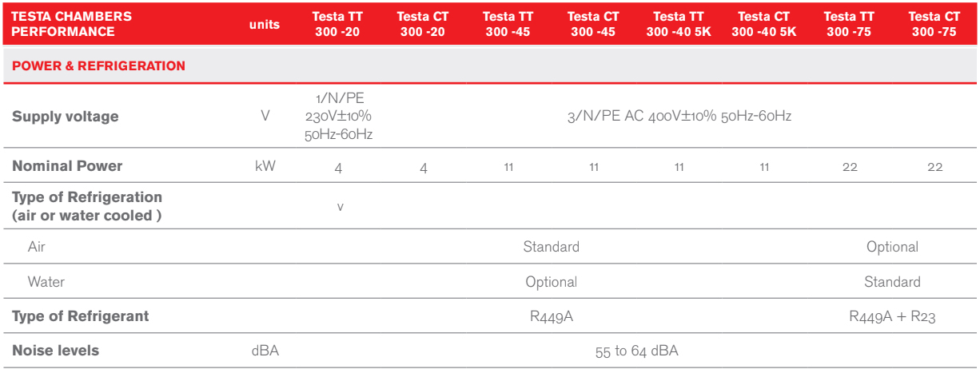Image resolution: width=980 pixels, height=369 pixels.
Task: Click the Nominal Power row label
Action: [67, 166]
